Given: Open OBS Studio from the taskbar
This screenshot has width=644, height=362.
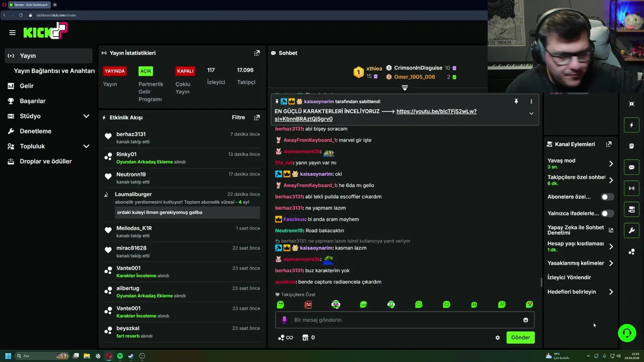Looking at the screenshot, I should pos(142,356).
